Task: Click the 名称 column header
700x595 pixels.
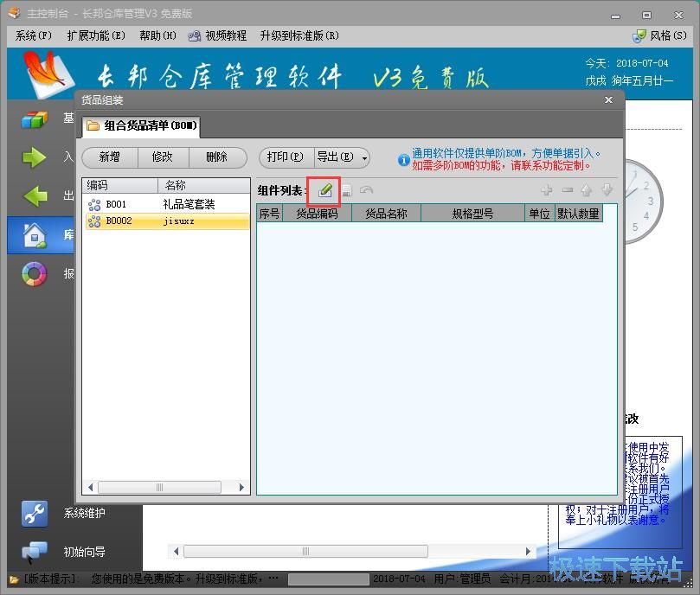Action: (x=203, y=185)
